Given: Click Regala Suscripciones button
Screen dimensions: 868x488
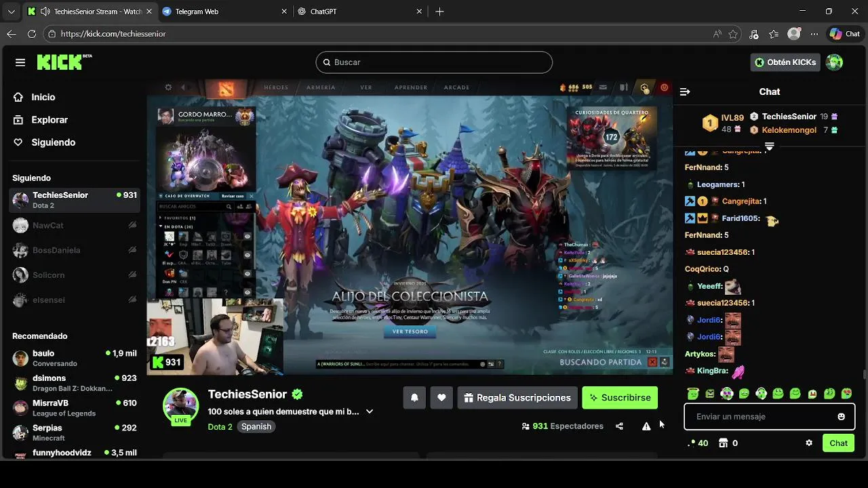Looking at the screenshot, I should (x=517, y=398).
